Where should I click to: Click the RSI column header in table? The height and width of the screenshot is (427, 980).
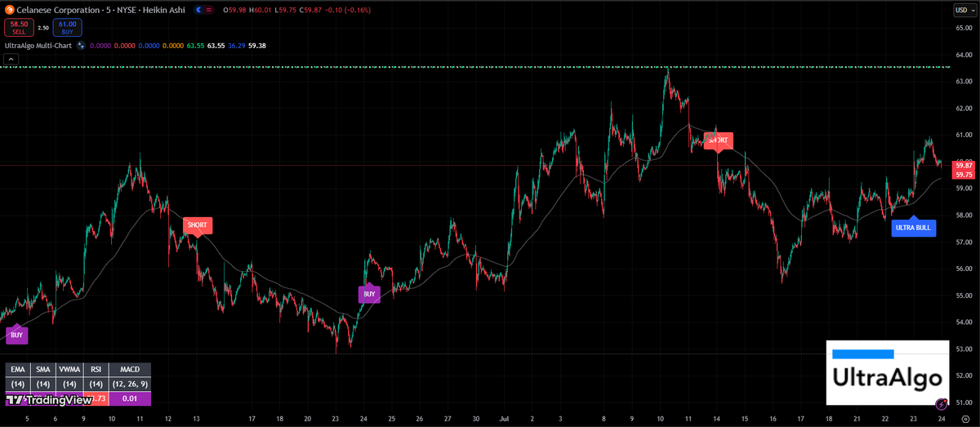click(96, 370)
